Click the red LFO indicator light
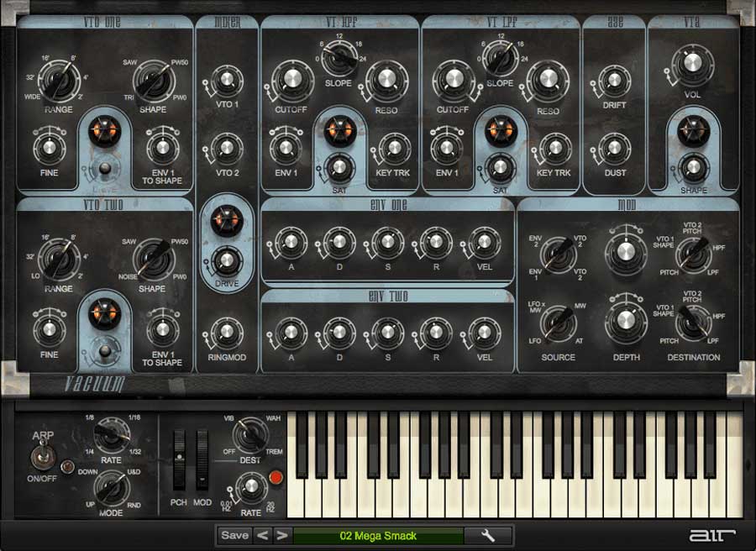756x551 pixels. click(x=276, y=477)
